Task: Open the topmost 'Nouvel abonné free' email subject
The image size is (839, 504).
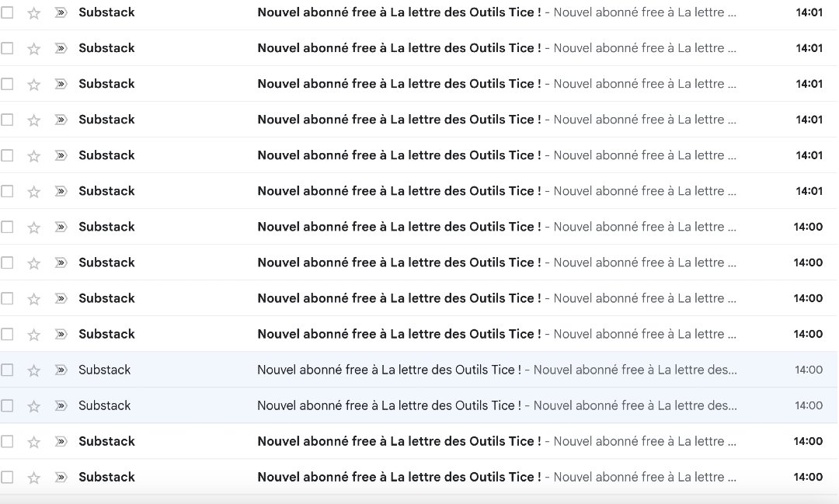Action: click(x=399, y=12)
